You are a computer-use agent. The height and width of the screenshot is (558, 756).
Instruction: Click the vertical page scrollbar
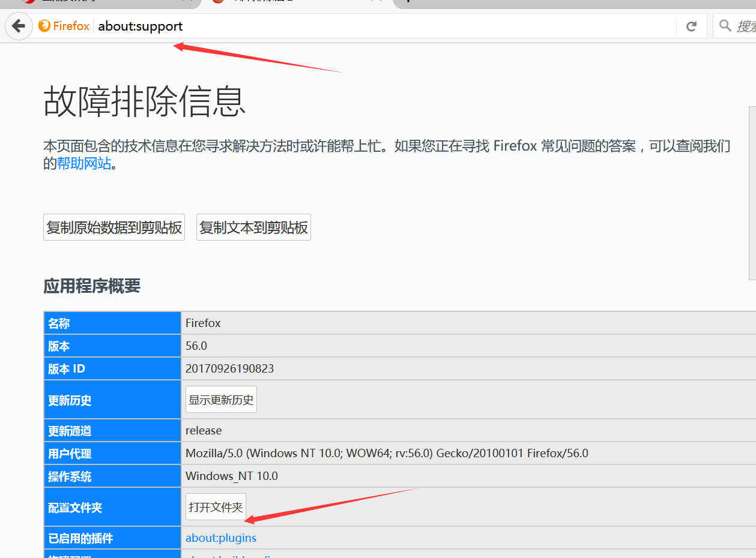click(x=752, y=192)
